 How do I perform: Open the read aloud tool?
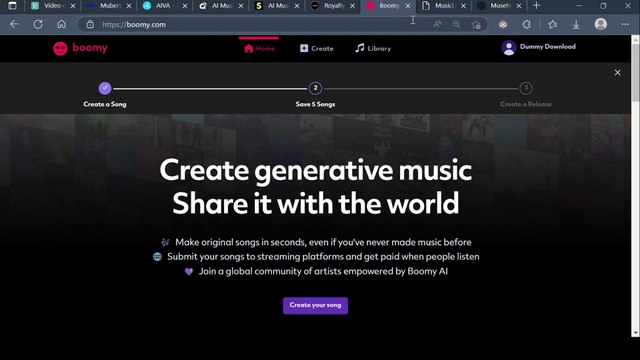[x=438, y=24]
